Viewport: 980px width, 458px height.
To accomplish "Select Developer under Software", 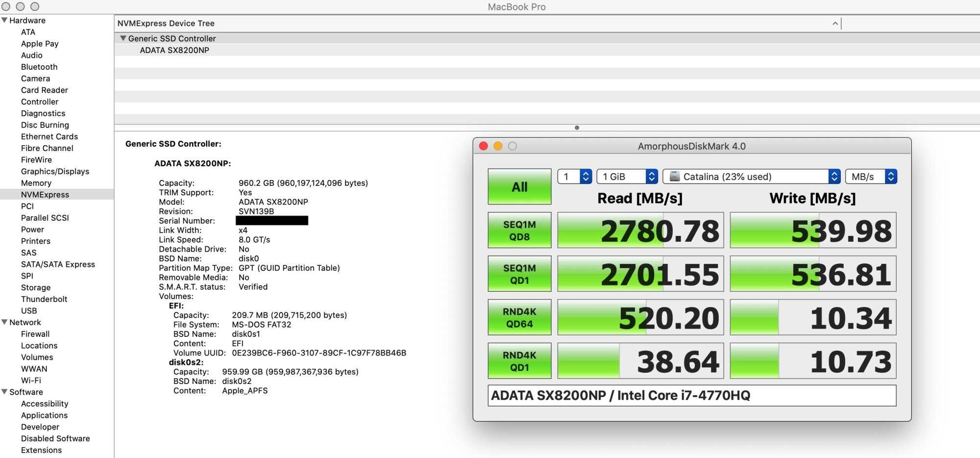I will pyautogui.click(x=40, y=427).
